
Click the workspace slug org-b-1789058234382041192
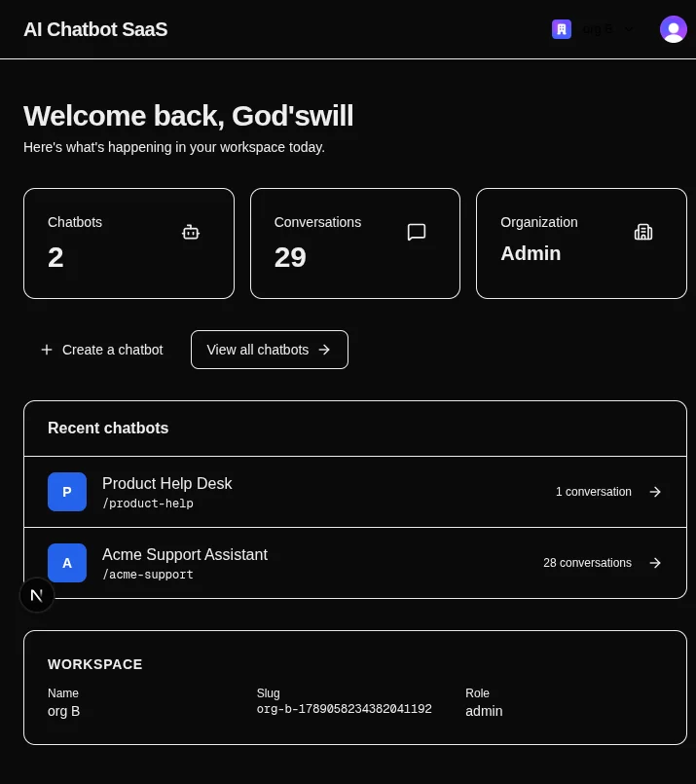[x=345, y=709]
